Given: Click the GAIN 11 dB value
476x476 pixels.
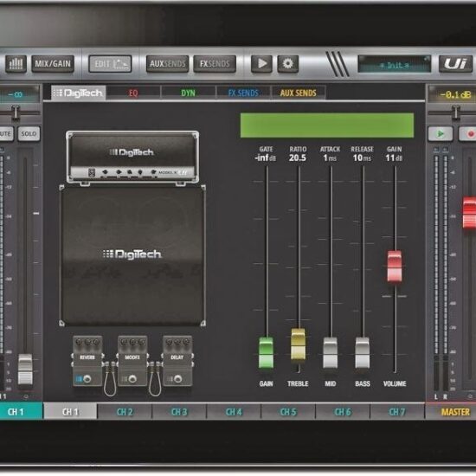Looking at the screenshot, I should pyautogui.click(x=394, y=158).
